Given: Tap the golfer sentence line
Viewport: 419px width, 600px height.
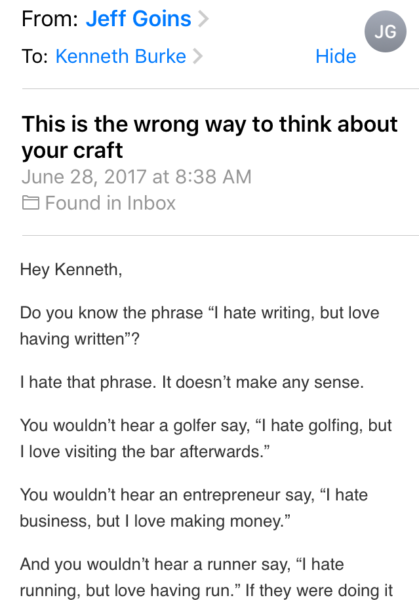Looking at the screenshot, I should [205, 426].
